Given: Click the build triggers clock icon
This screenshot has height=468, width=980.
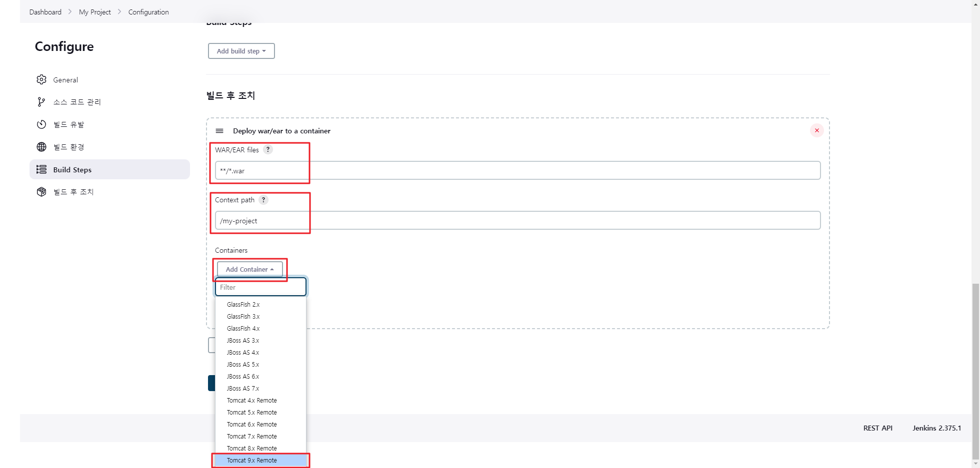Looking at the screenshot, I should pos(41,124).
